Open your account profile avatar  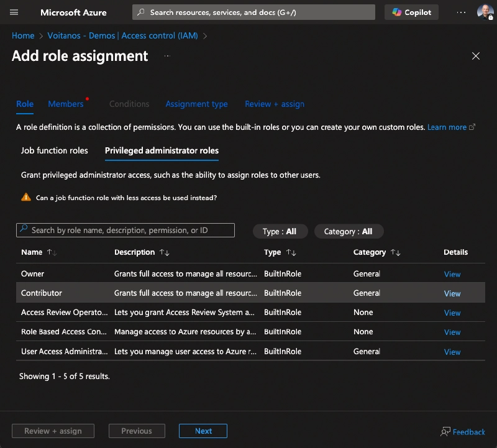pyautogui.click(x=485, y=12)
